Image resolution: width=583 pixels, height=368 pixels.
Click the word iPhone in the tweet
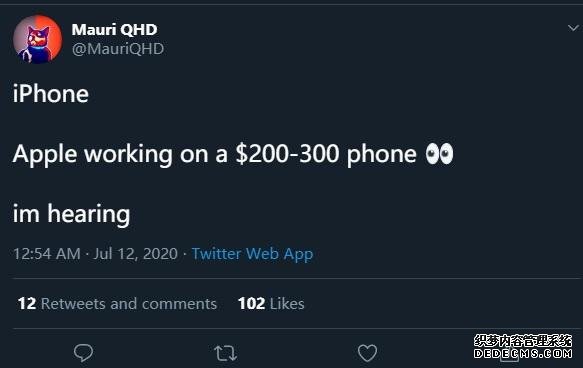51,94
